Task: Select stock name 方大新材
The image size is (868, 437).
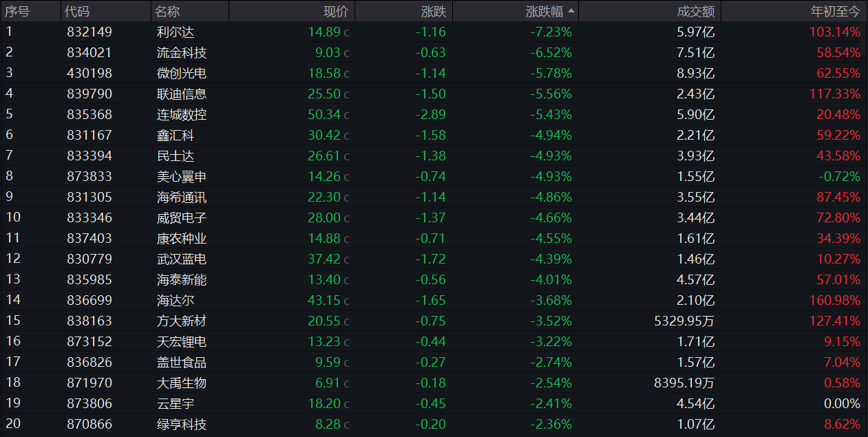Action: pyautogui.click(x=182, y=321)
